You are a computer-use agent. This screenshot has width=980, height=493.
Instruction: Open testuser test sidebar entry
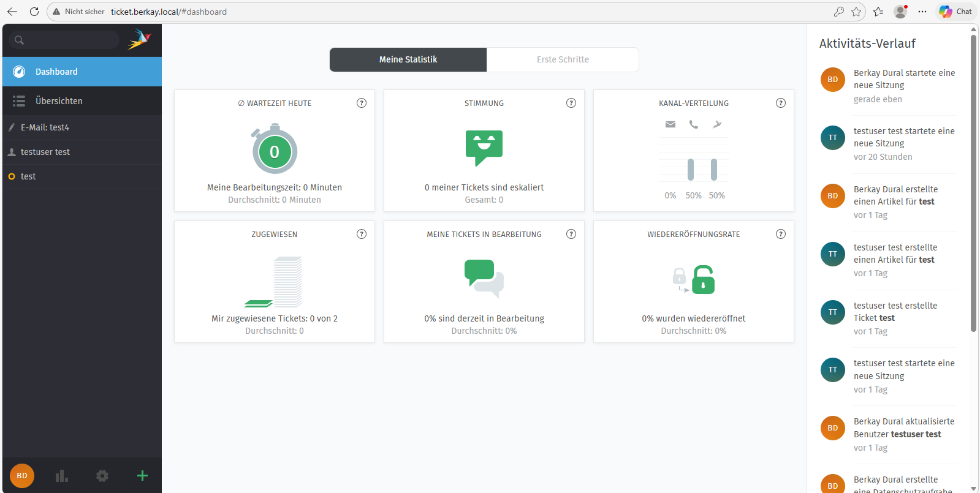45,152
